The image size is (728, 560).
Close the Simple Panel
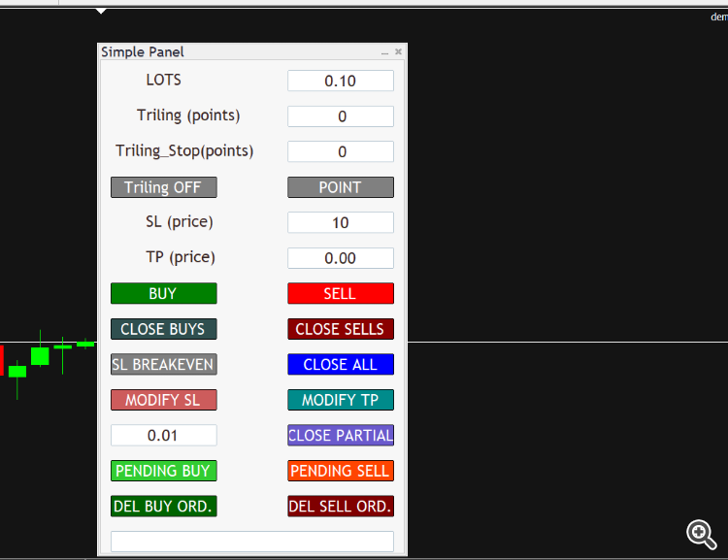pyautogui.click(x=398, y=51)
